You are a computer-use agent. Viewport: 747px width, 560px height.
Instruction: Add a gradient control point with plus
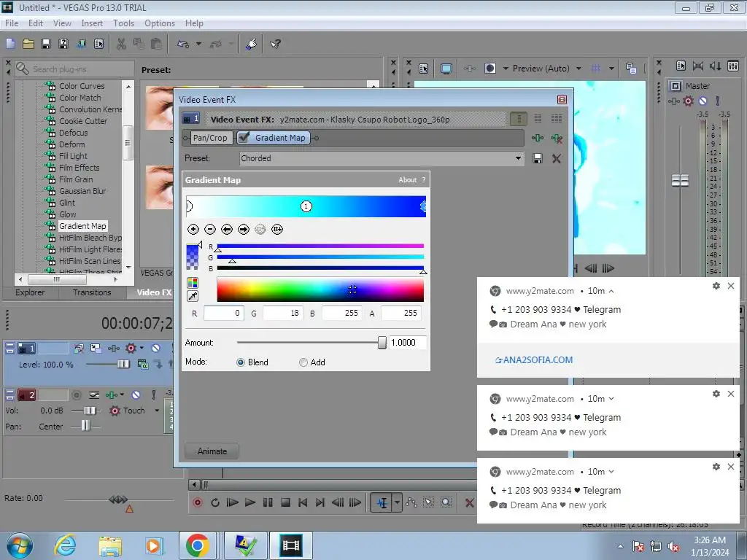tap(193, 230)
